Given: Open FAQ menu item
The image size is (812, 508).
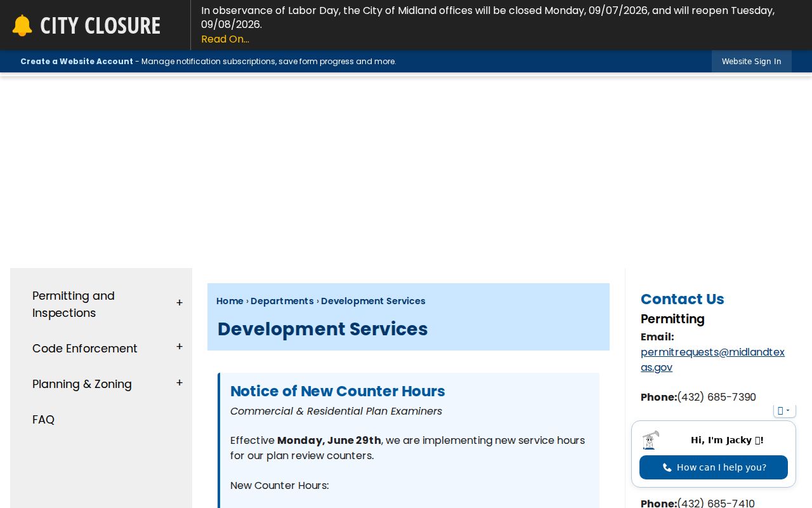Looking at the screenshot, I should [x=43, y=420].
